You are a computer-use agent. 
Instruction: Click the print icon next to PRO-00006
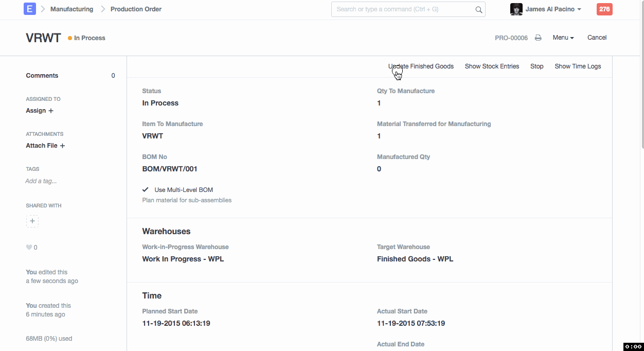coord(538,38)
